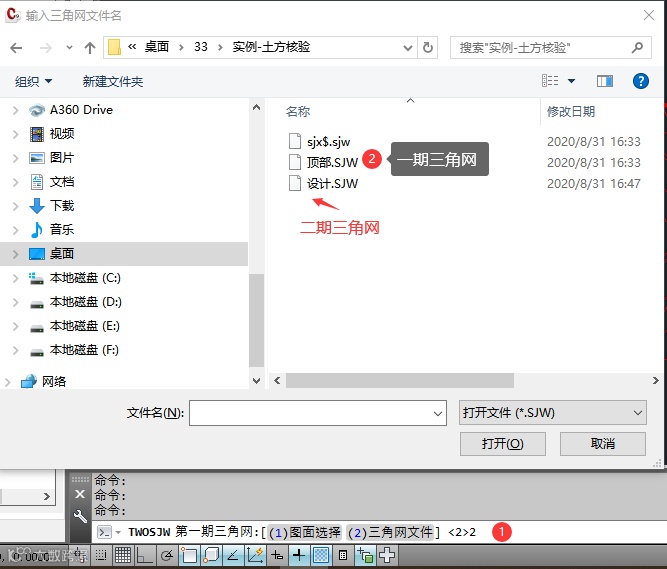
Task: Expand the 网络 tree node
Action: (x=8, y=382)
